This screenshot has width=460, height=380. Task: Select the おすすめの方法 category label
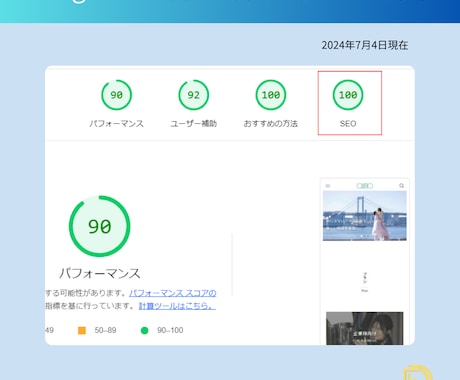271,124
